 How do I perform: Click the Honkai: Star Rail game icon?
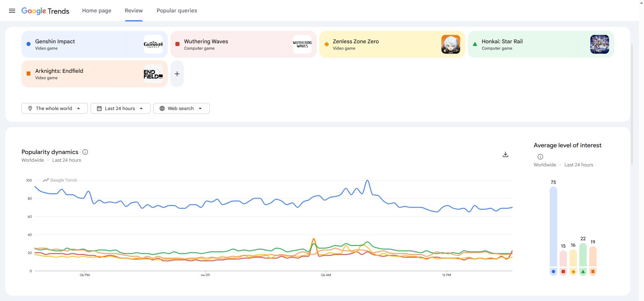[x=599, y=44]
